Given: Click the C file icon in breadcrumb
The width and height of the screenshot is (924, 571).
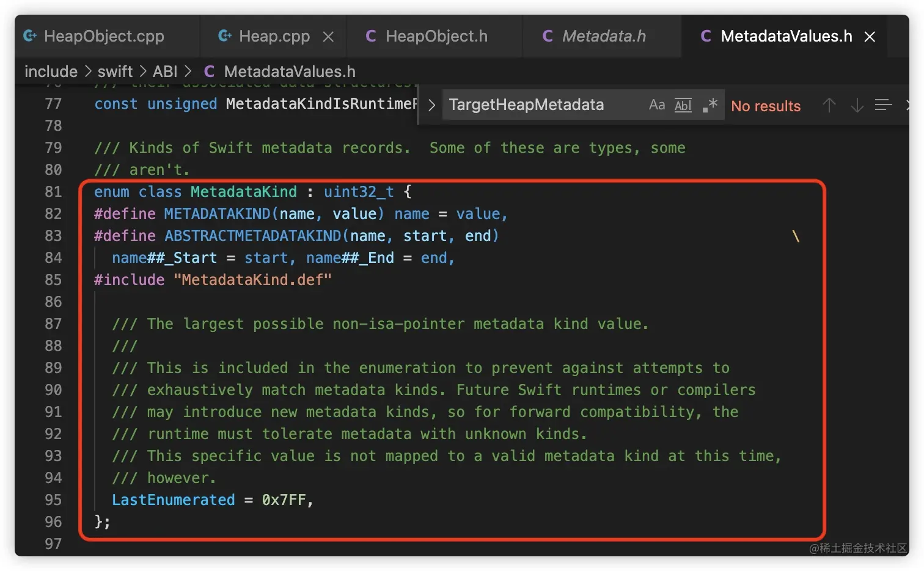Looking at the screenshot, I should 209,72.
